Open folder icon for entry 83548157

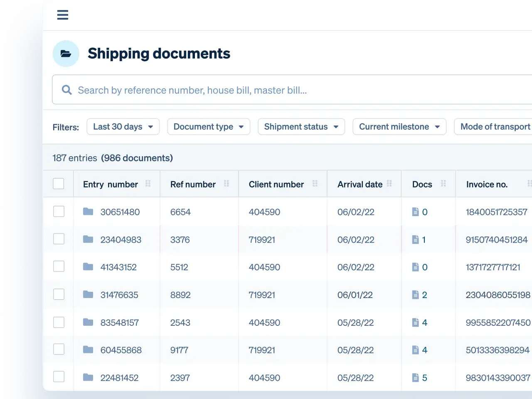coord(88,322)
